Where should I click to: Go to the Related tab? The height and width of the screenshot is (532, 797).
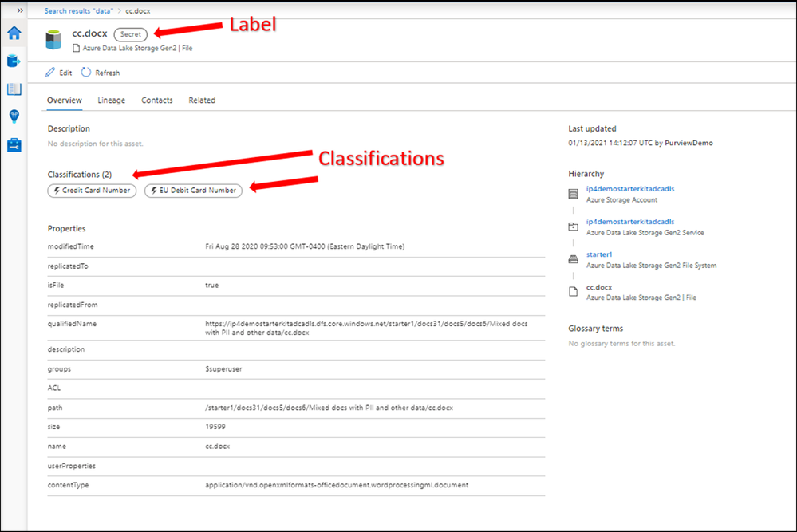click(202, 100)
